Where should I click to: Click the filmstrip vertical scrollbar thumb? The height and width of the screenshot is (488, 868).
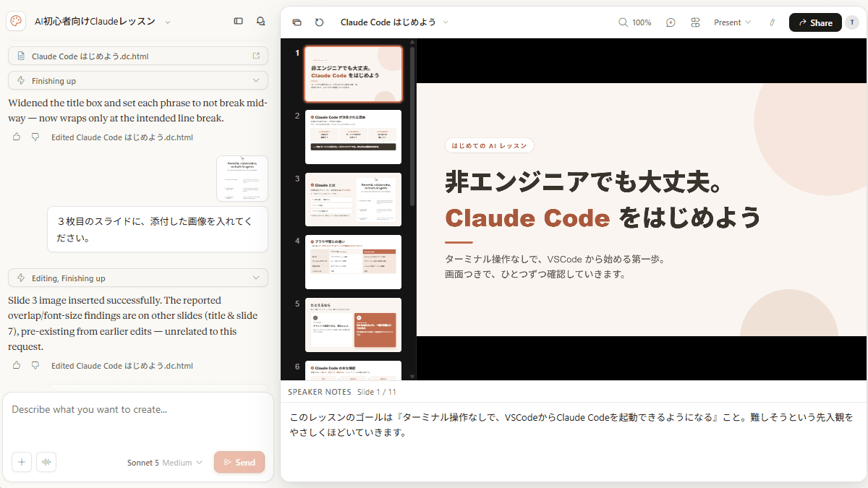pos(412,127)
